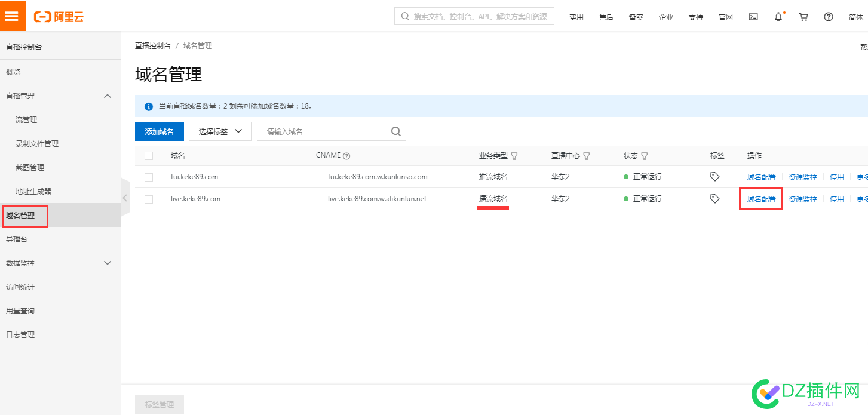Open the shopping cart icon
The height and width of the screenshot is (415, 868).
click(803, 17)
